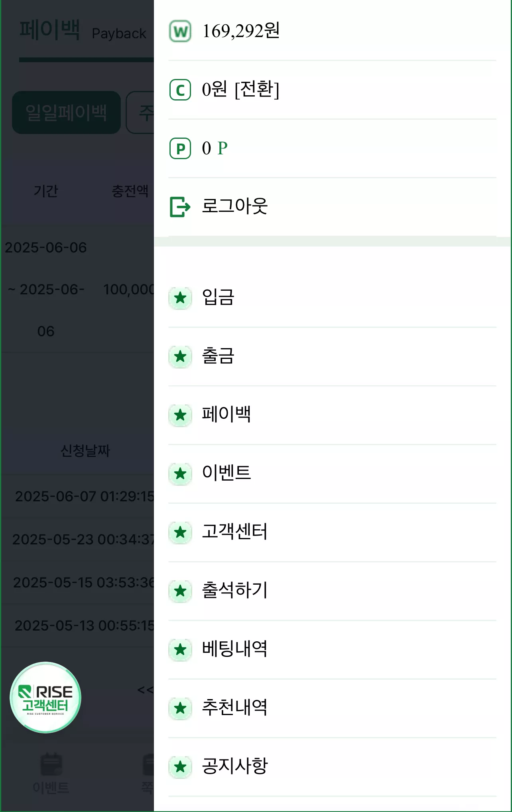This screenshot has height=812, width=512.
Task: Open 추천내역 referral history
Action: 332,708
